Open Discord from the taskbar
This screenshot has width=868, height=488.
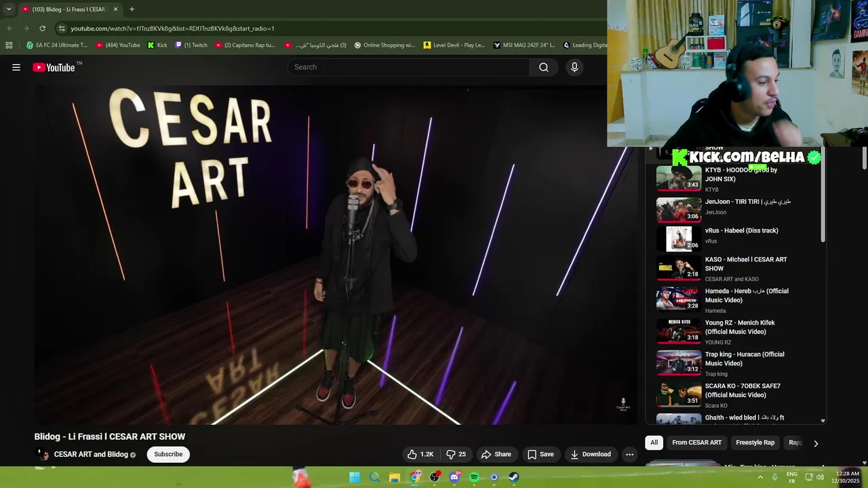point(454,477)
